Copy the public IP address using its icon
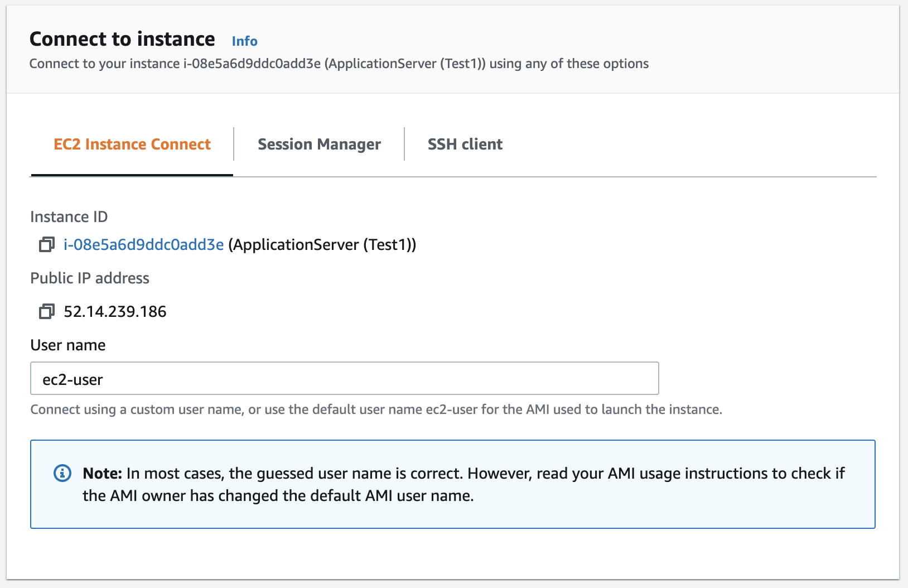908x588 pixels. tap(46, 311)
